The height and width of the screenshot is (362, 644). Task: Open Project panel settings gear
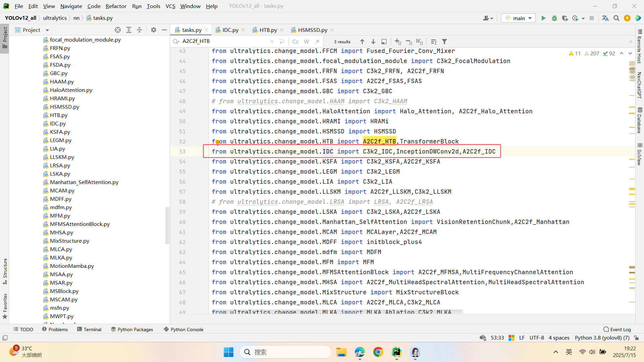153,30
